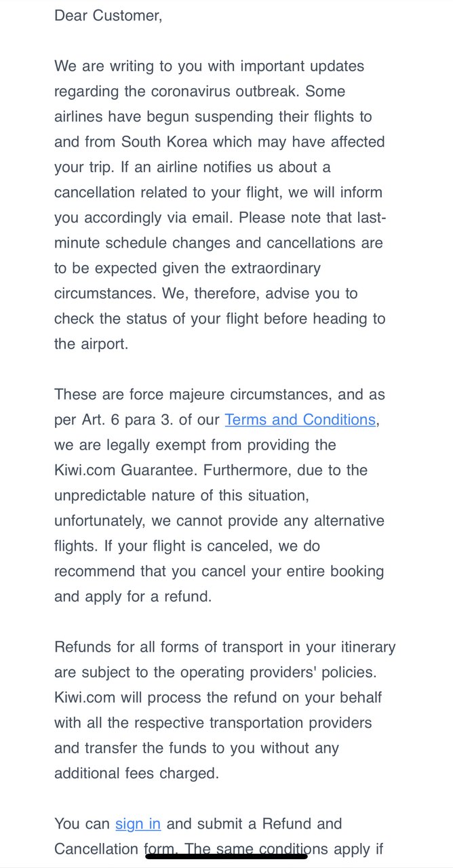Click the "Dear Customer," greeting line

tap(109, 16)
